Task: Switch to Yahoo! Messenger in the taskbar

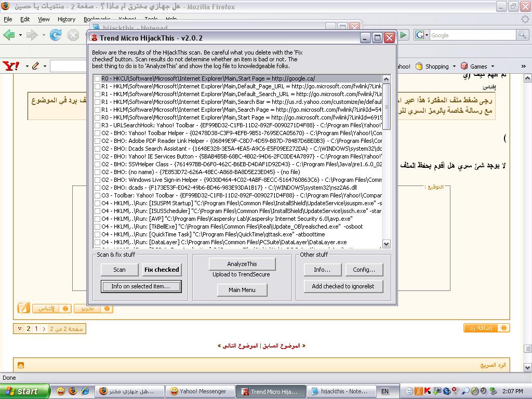Action: coord(198,391)
